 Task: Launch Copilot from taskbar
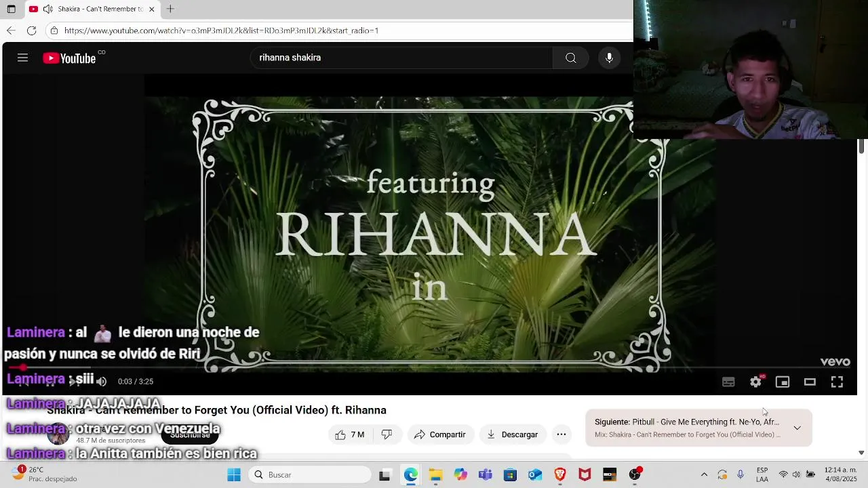(460, 475)
